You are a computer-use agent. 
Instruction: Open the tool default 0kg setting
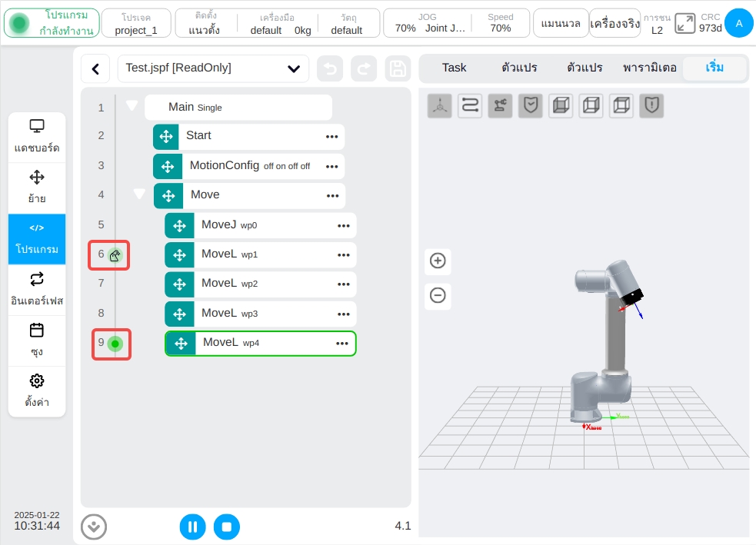point(280,23)
